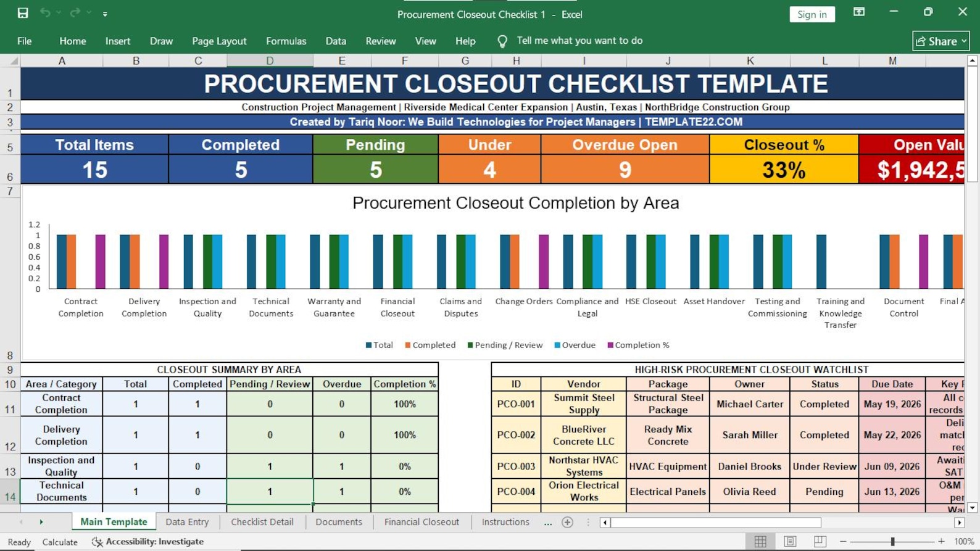Viewport: 980px width, 551px height.
Task: Switch to Page Layout view icon
Action: (x=790, y=541)
